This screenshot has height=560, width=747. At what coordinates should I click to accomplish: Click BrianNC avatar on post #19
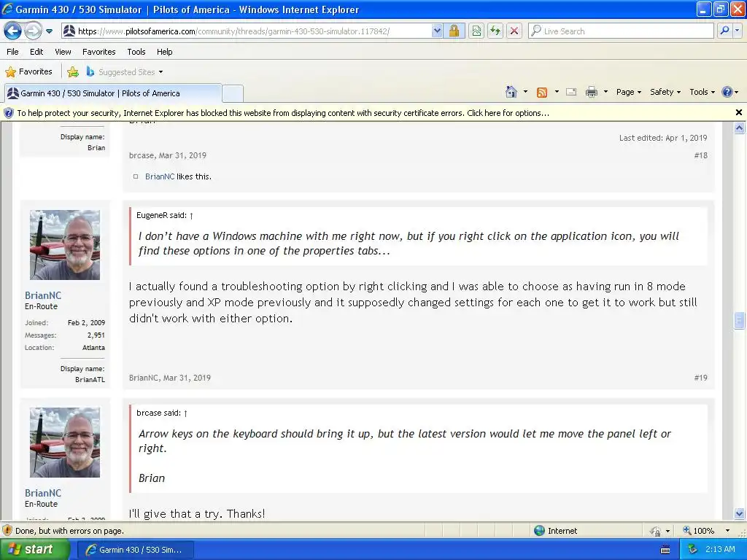click(65, 245)
